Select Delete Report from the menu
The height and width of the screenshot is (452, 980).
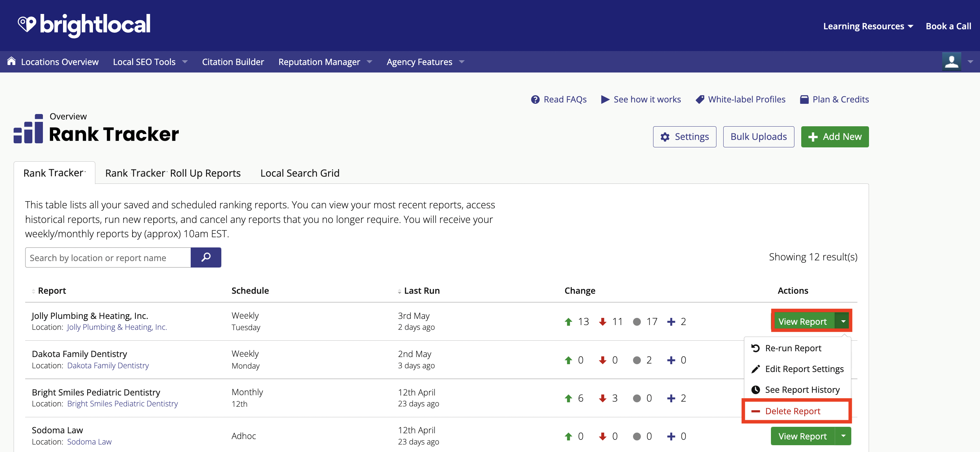pos(796,411)
